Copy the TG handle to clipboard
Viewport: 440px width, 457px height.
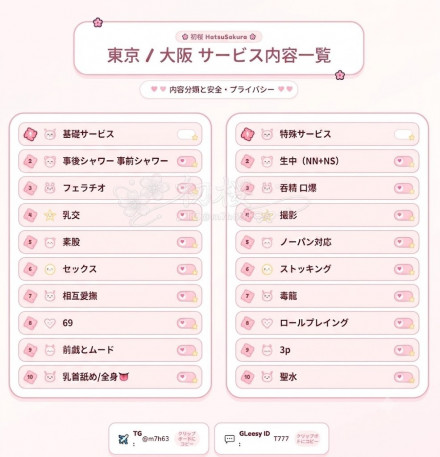click(187, 439)
